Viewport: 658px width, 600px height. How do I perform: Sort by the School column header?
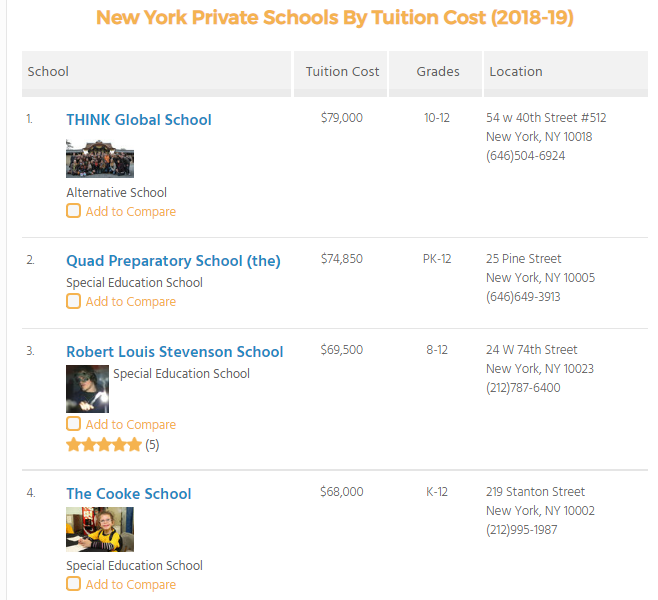48,72
